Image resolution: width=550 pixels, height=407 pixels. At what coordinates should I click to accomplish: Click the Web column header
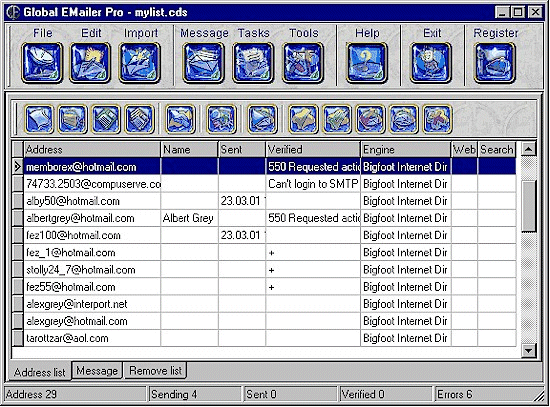pos(464,149)
